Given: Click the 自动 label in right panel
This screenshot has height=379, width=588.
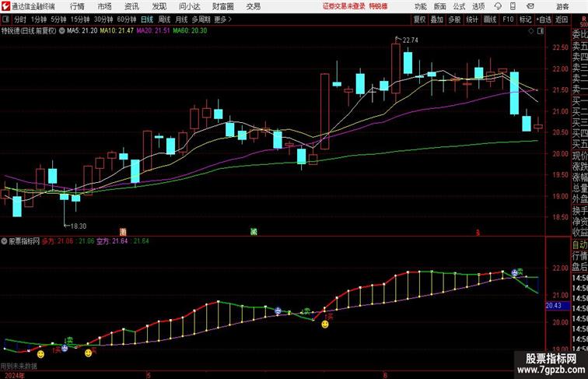Looking at the screenshot, I should click(x=579, y=245).
